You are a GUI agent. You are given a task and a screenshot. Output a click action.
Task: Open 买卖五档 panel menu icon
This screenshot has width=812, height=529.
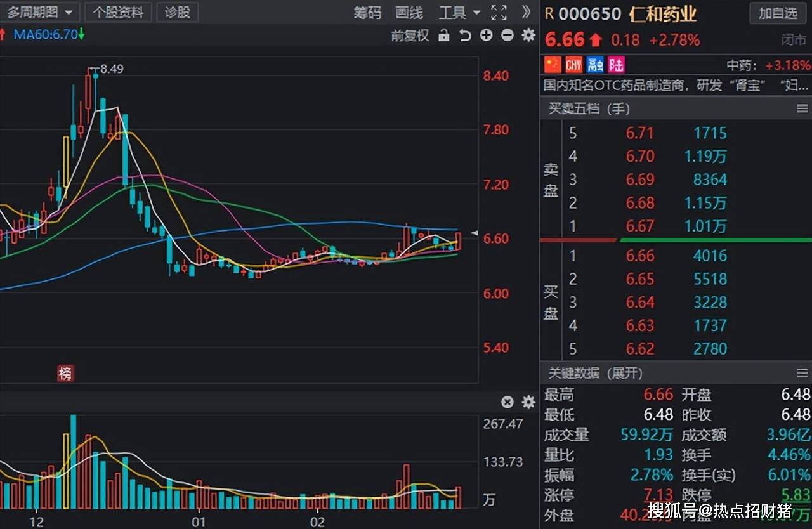point(802,109)
